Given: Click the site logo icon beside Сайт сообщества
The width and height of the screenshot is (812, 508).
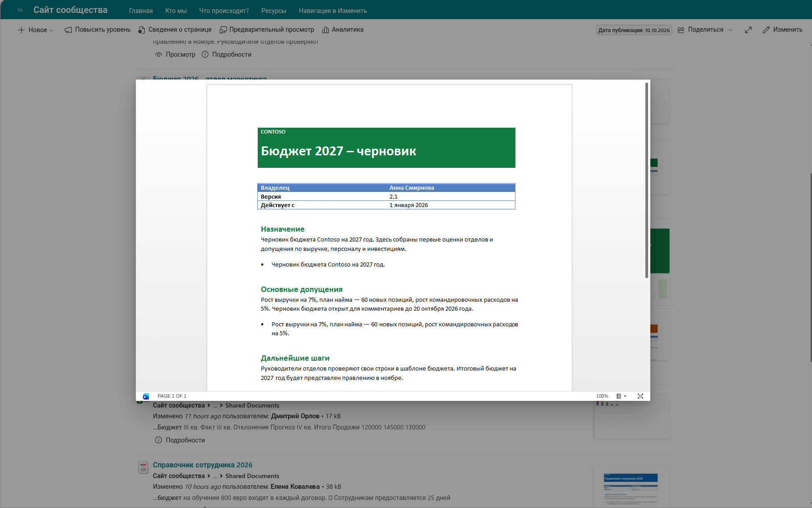Looking at the screenshot, I should tap(20, 10).
